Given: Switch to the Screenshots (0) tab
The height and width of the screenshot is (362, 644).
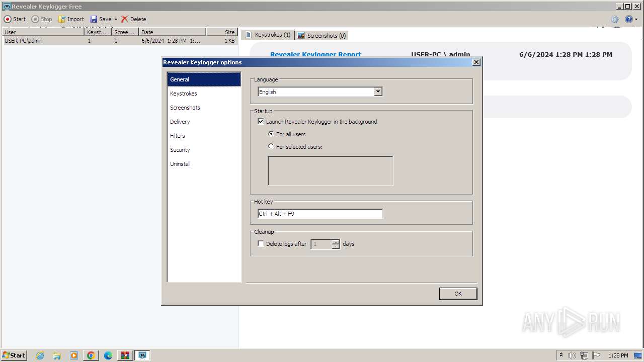Looking at the screenshot, I should (321, 35).
